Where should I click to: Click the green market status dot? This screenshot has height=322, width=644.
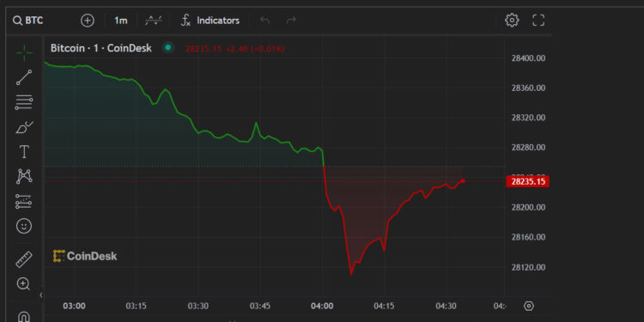tap(167, 47)
